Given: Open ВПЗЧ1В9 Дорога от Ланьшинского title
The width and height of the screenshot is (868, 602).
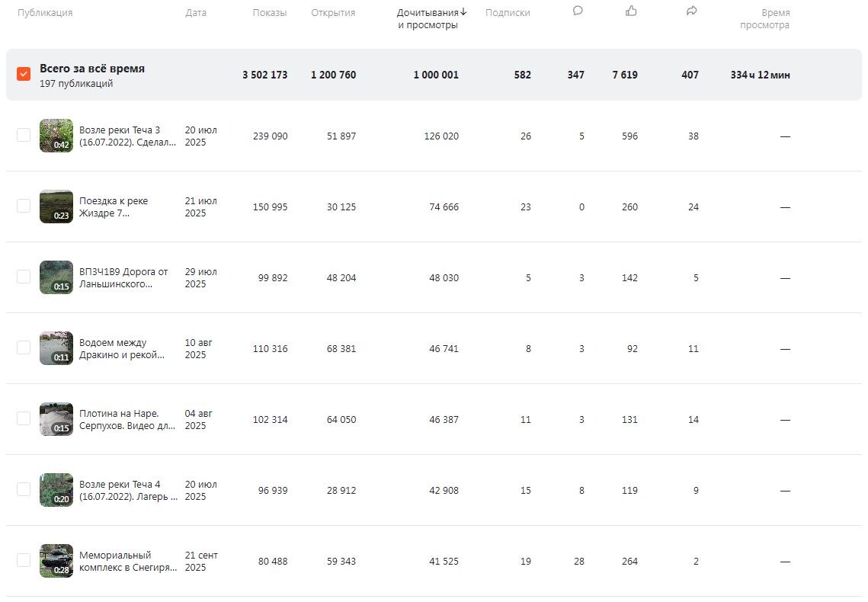Looking at the screenshot, I should pos(123,278).
